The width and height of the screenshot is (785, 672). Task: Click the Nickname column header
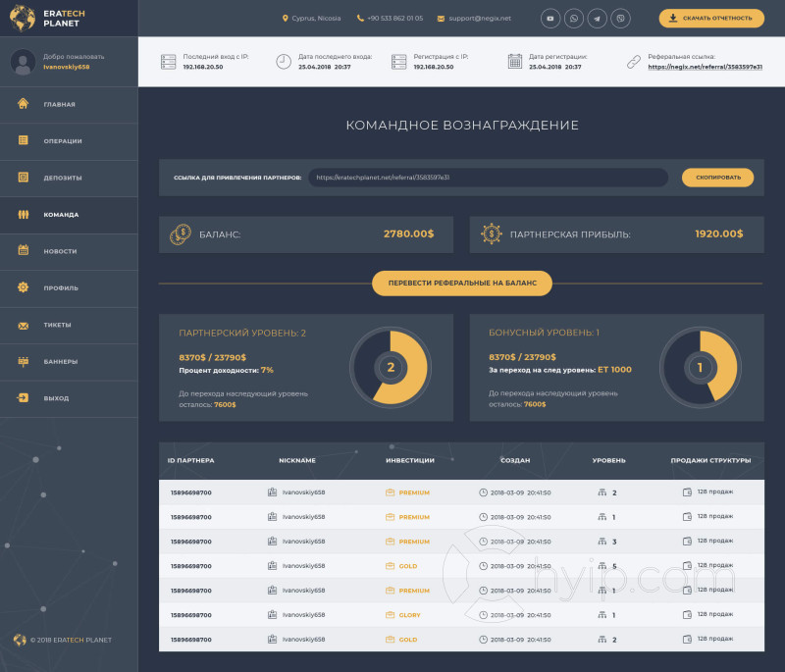point(297,460)
